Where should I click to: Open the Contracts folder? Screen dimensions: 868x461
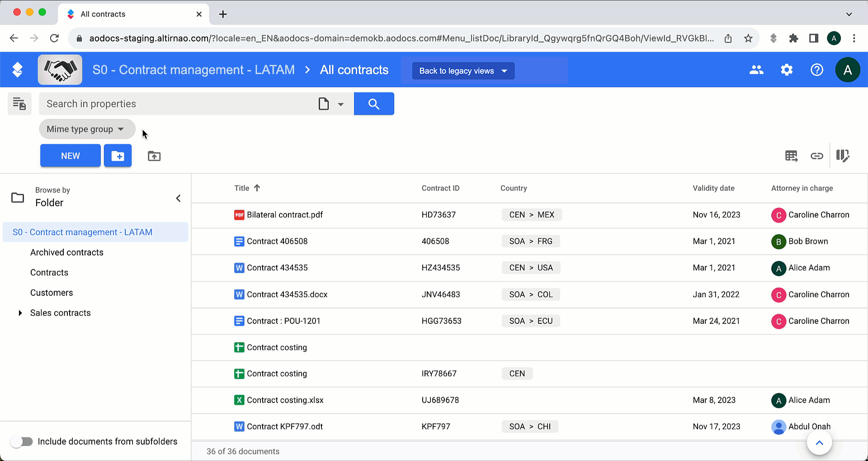49,272
